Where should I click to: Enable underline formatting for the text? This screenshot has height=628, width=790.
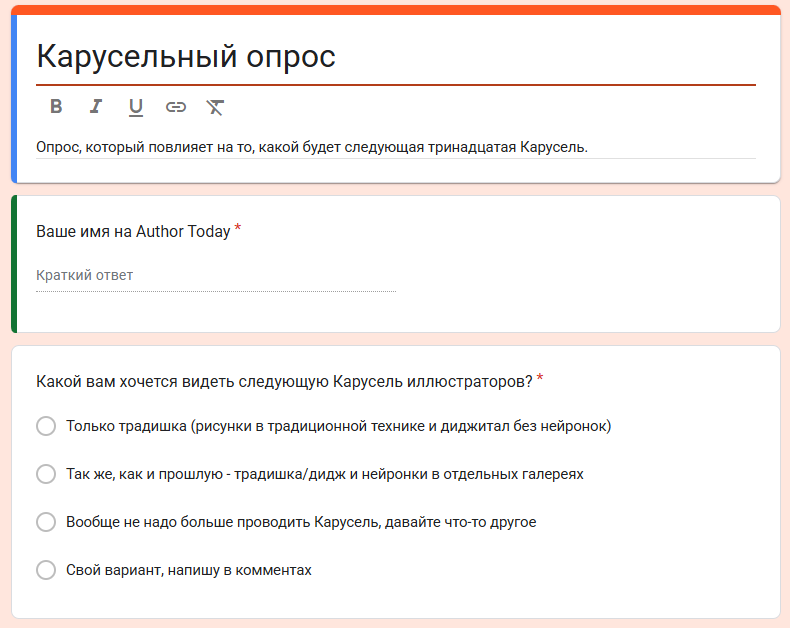[136, 107]
